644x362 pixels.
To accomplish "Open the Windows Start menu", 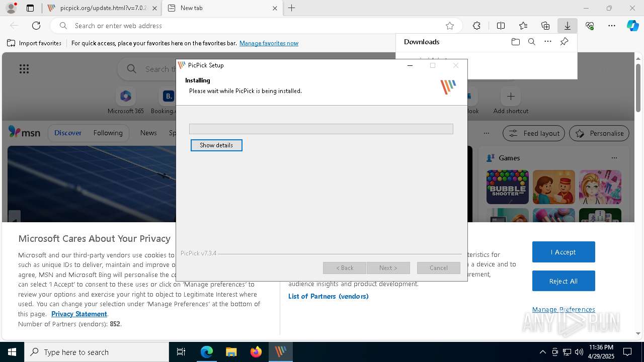I will pos(12,352).
